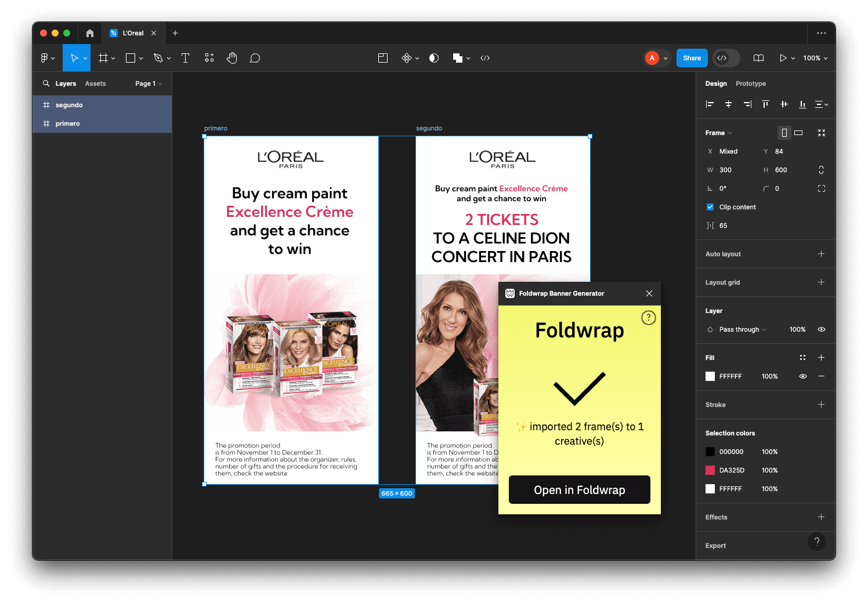This screenshot has width=868, height=603.
Task: Open Fill styles four-dot icon
Action: 802,358
